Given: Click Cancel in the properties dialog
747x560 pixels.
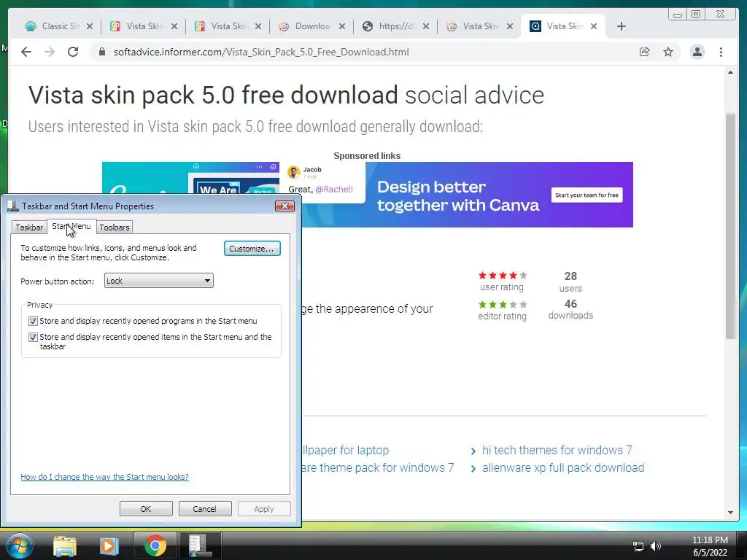Looking at the screenshot, I should [x=205, y=508].
